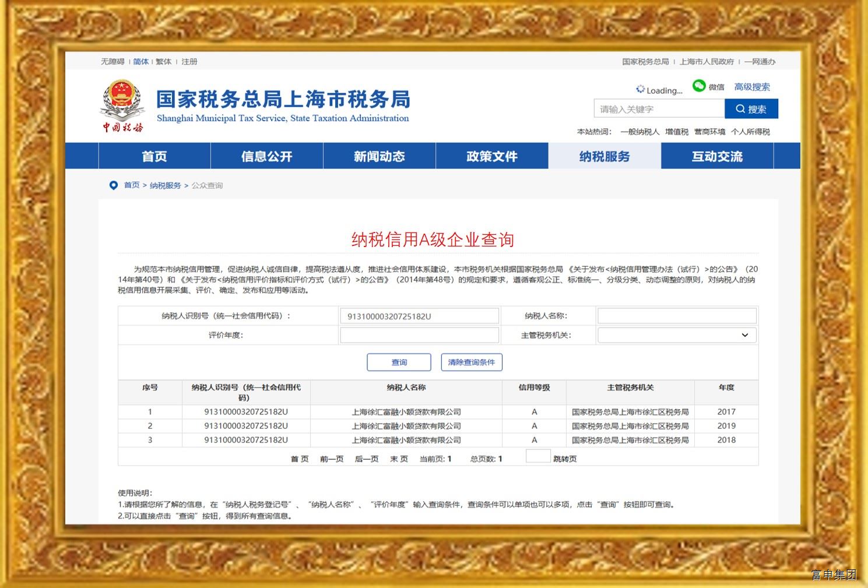868x588 pixels.
Task: Click the 清除查询条件 button
Action: (x=472, y=362)
